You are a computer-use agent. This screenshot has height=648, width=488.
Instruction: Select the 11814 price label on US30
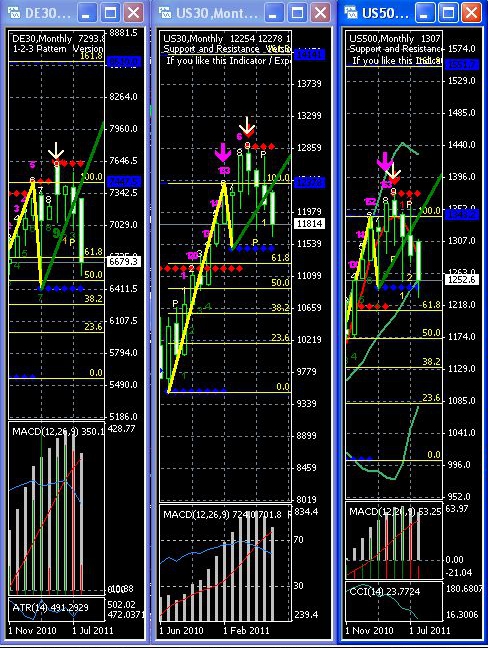309,224
